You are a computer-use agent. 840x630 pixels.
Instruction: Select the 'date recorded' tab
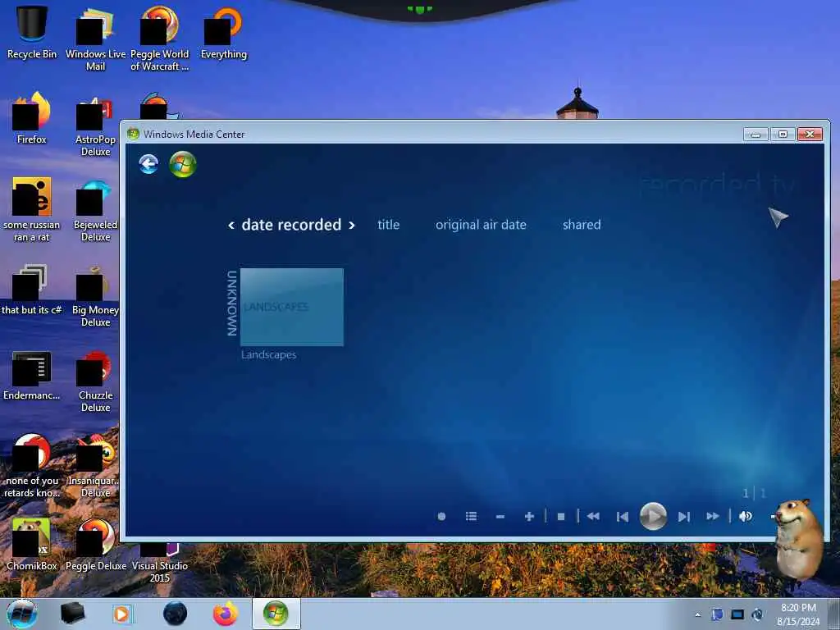coord(291,225)
